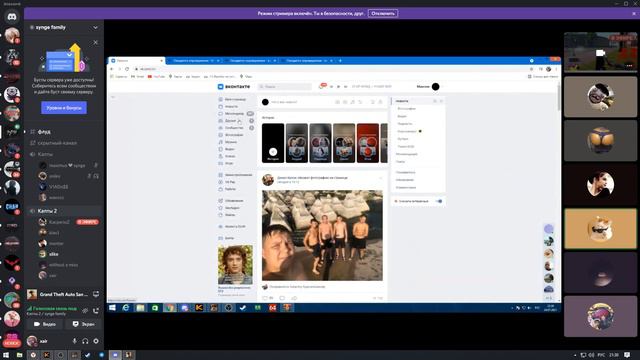
Task: Toggle Сначала интересные switch in VK feed
Action: click(439, 201)
